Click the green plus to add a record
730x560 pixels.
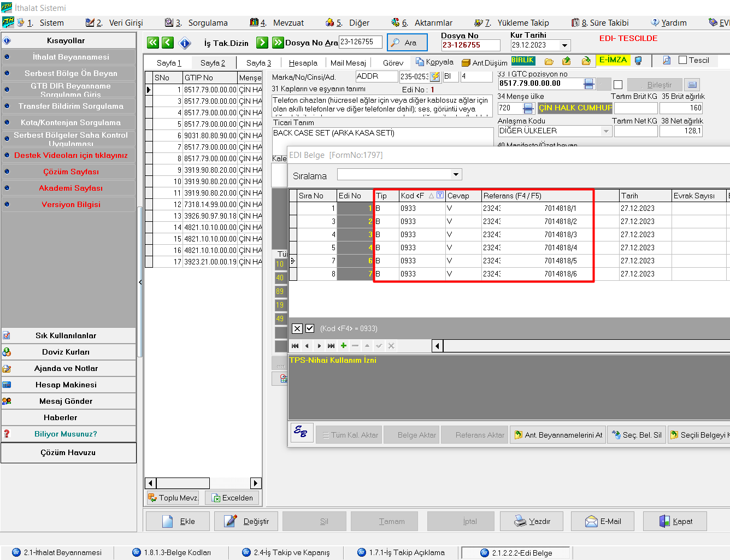pos(343,346)
